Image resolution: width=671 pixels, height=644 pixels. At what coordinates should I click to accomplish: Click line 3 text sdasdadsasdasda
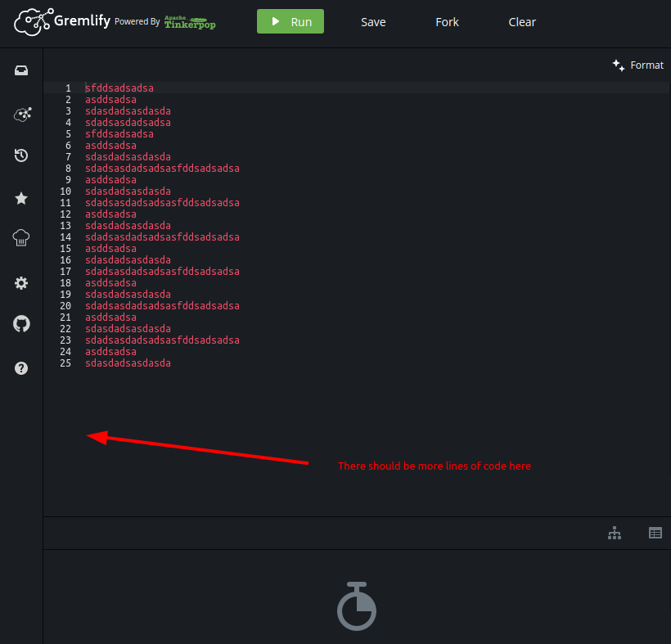(128, 111)
